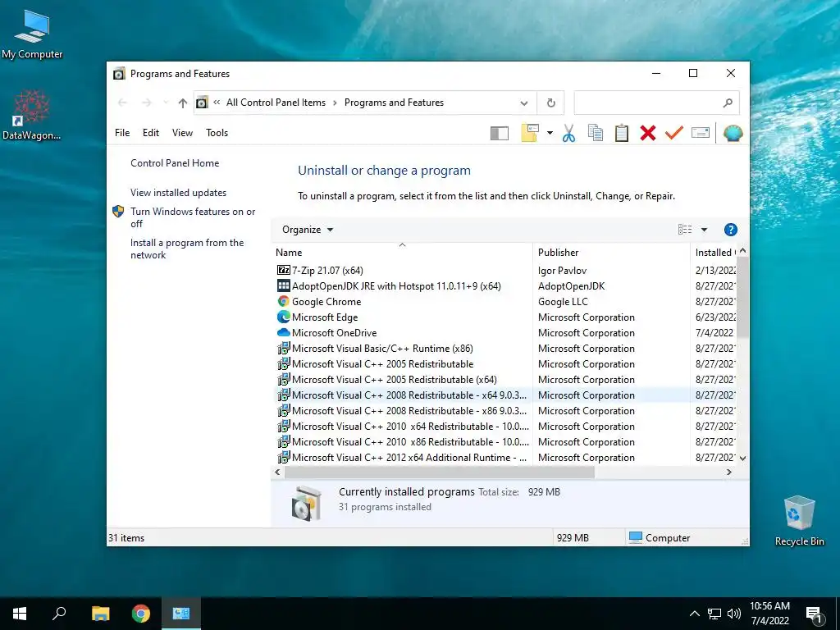Click the network tray icon
The image size is (840, 630).
point(714,614)
